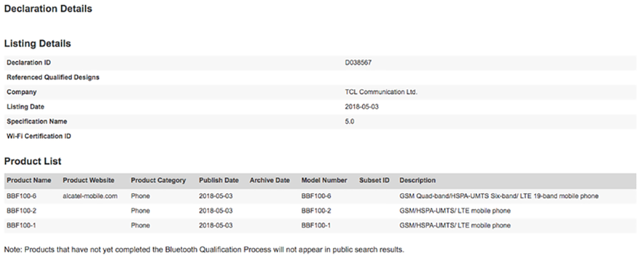Viewport: 644px width, 261px height.
Task: Click 'Phone' category in BBF100-2 row
Action: [x=140, y=211]
